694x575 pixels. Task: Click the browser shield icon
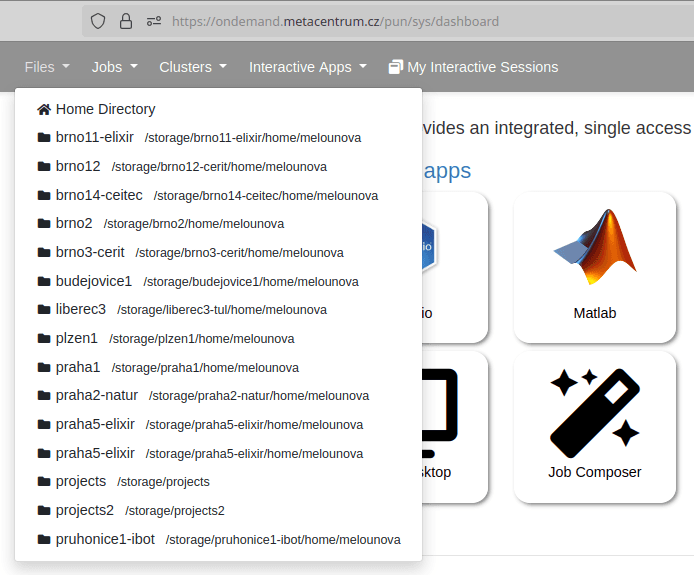pyautogui.click(x=97, y=21)
